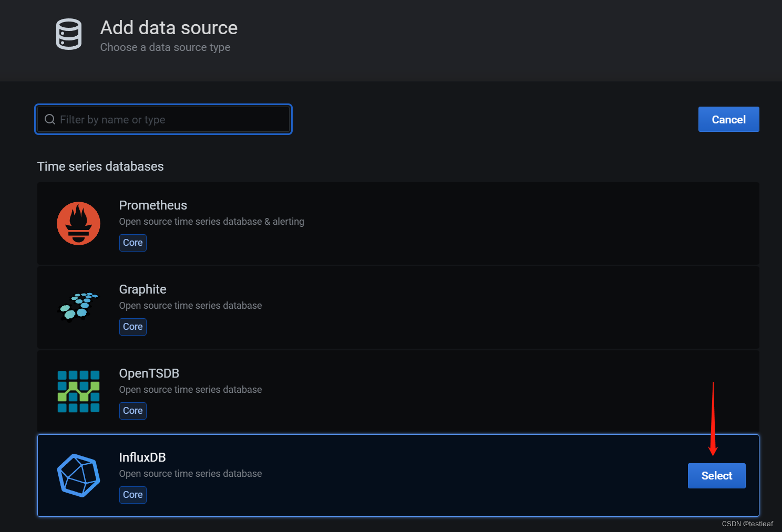782x532 pixels.
Task: Click the Core badge under OpenTSDB
Action: pyautogui.click(x=133, y=411)
